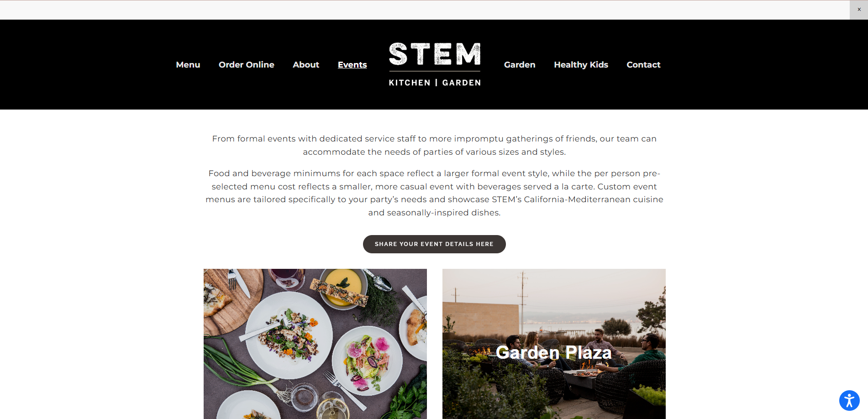Click the plated dishes food photo
This screenshot has height=419, width=868.
click(x=315, y=344)
